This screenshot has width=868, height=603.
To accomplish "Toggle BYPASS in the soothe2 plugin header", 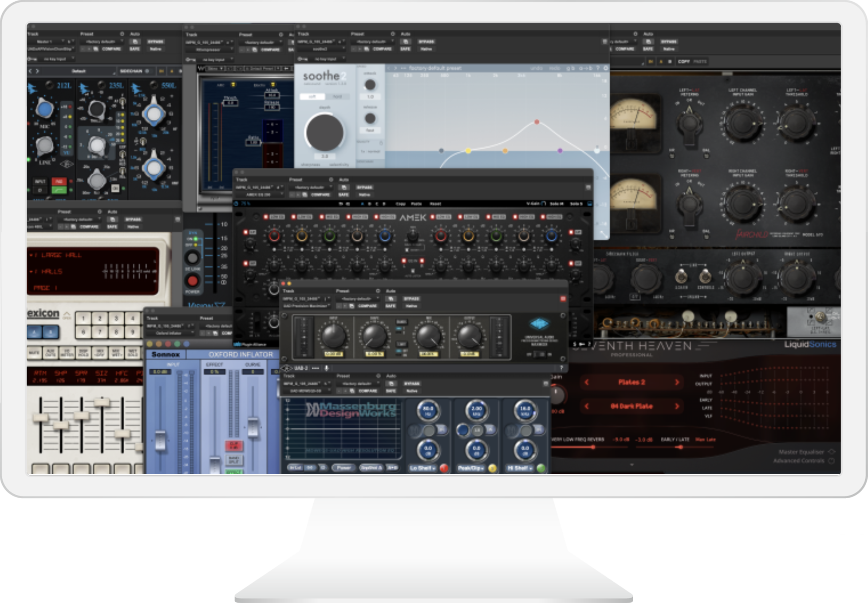I will point(426,42).
